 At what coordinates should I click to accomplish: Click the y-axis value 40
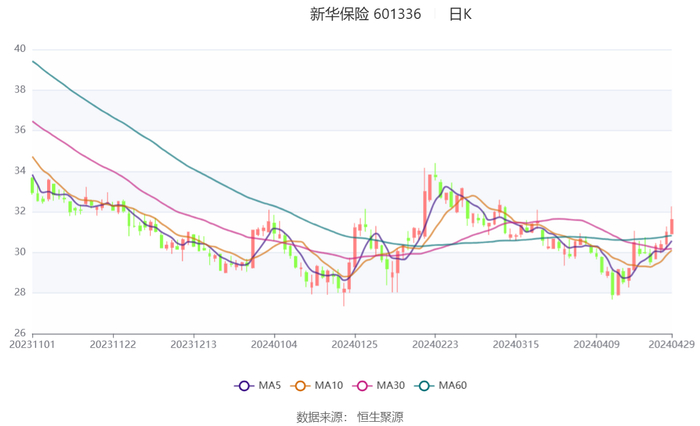tap(20, 49)
